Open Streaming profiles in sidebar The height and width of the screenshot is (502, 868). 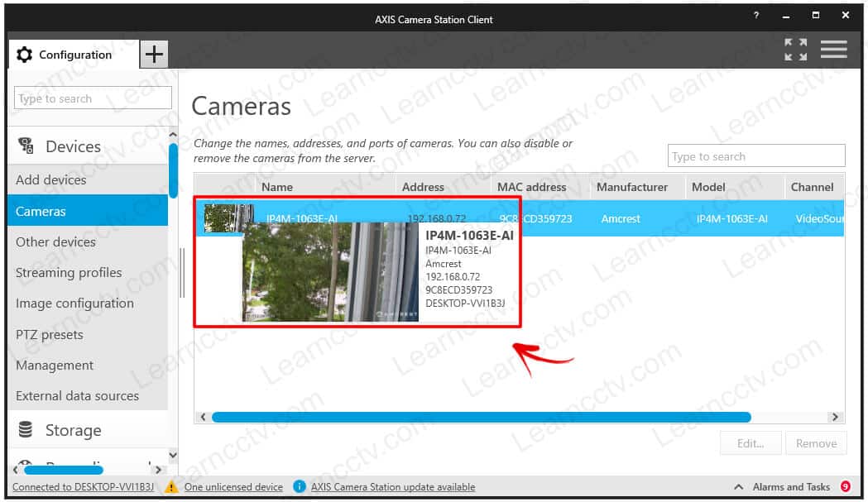69,272
